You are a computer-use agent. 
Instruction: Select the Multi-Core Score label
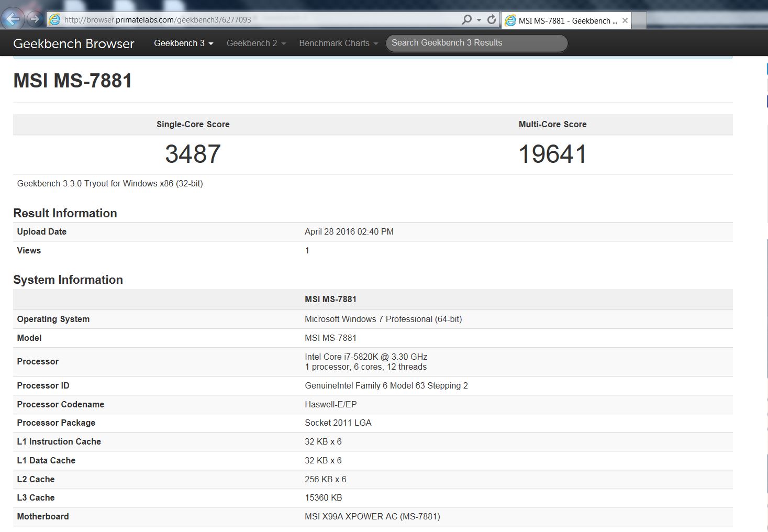pyautogui.click(x=553, y=124)
